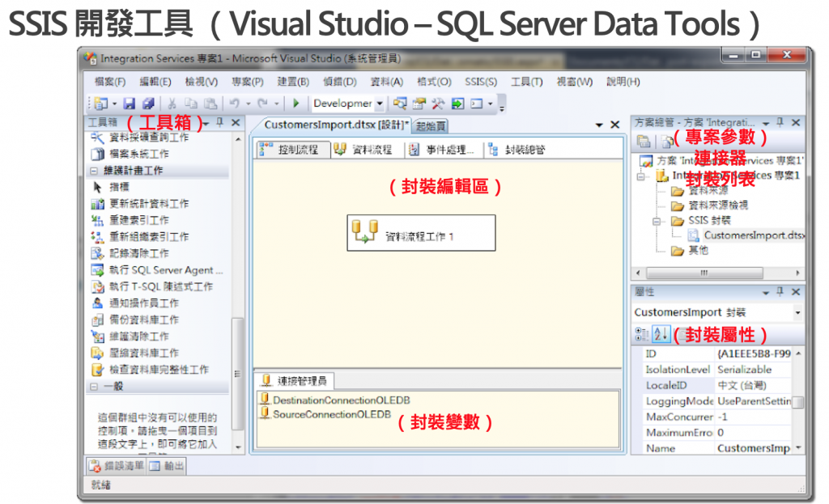Start debugging with the green play icon
The image size is (829, 504).
pos(296,103)
